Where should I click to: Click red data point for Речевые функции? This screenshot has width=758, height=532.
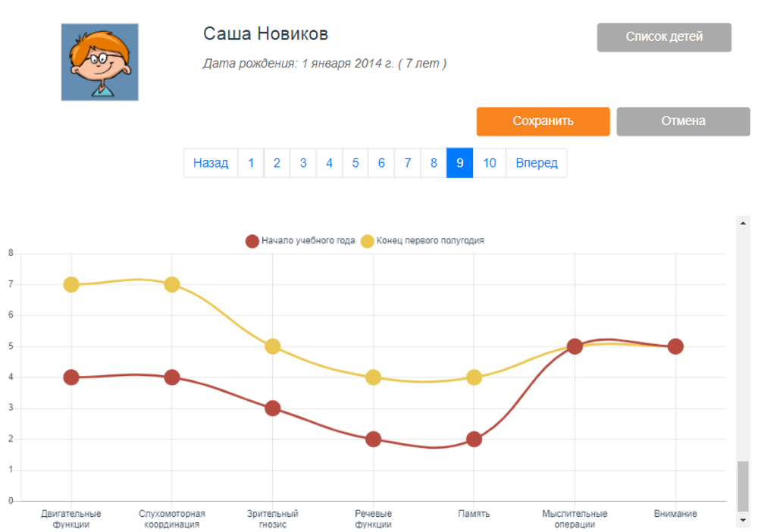pyautogui.click(x=373, y=439)
